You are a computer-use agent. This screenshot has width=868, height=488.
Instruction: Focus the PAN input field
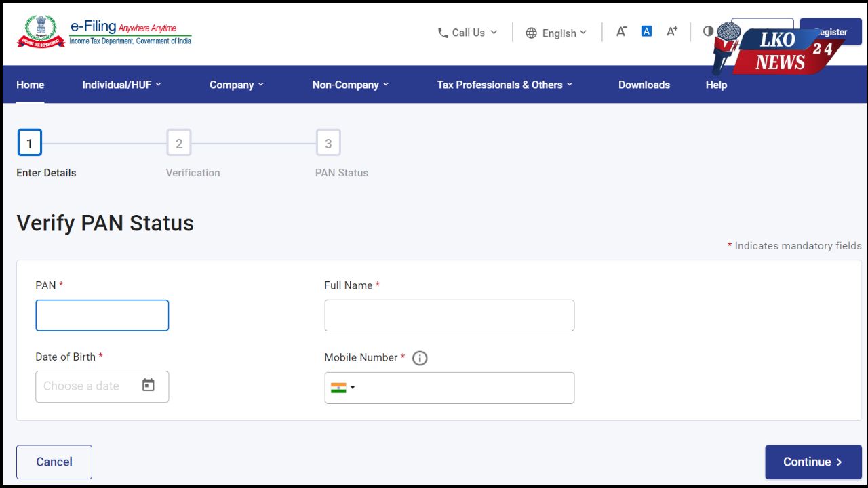pos(102,315)
